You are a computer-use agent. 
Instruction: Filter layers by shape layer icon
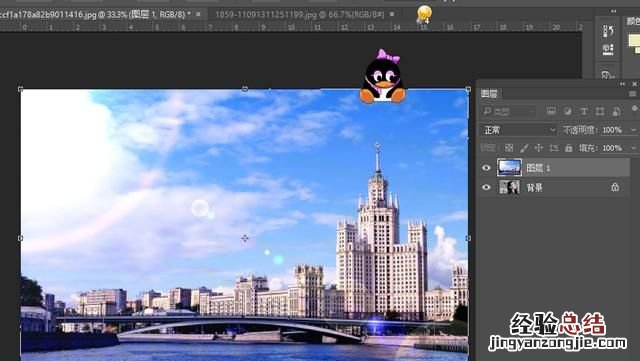coord(600,111)
